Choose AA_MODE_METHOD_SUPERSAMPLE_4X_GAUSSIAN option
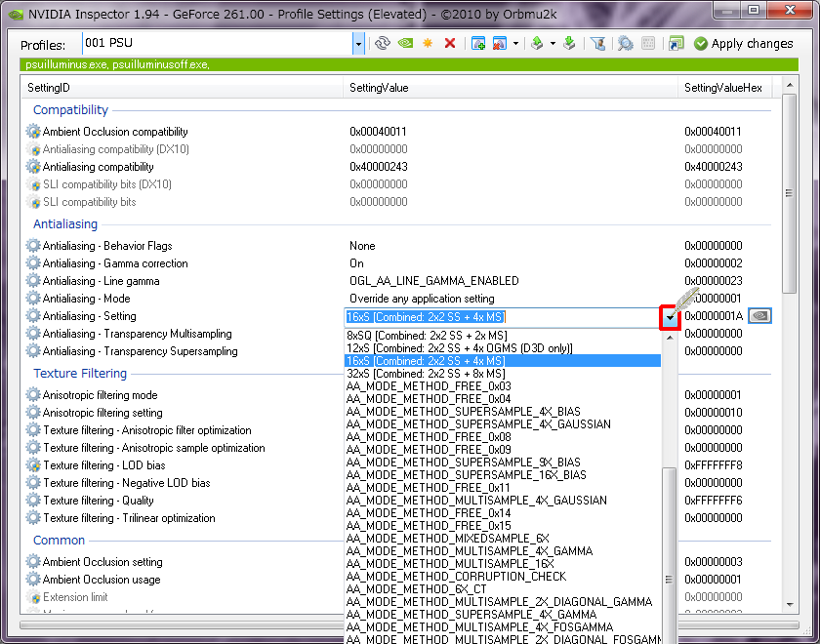 point(503,423)
